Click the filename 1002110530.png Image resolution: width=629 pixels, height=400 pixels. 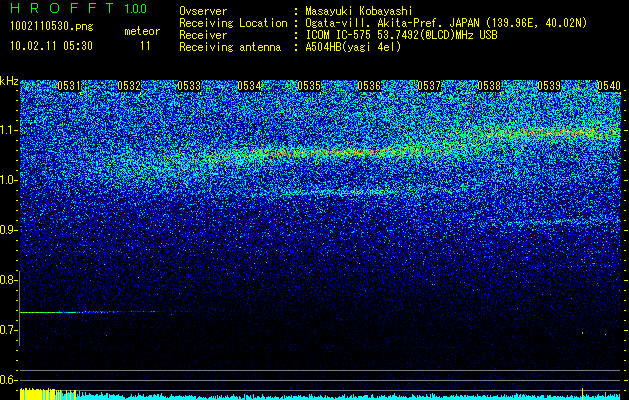[52, 27]
